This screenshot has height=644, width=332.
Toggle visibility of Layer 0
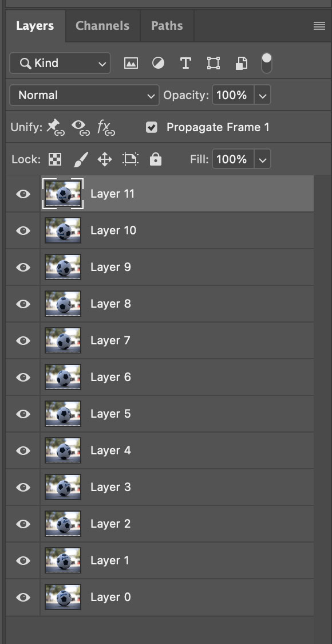click(x=23, y=597)
